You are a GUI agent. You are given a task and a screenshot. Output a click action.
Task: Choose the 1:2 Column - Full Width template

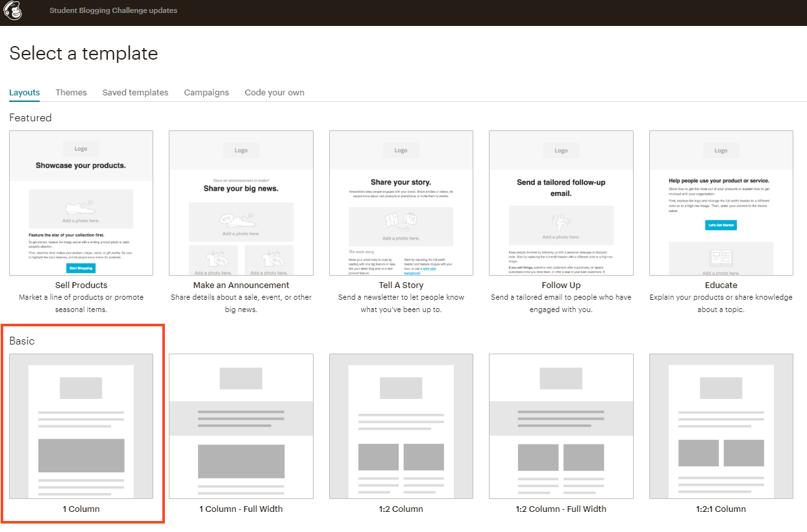click(x=561, y=426)
